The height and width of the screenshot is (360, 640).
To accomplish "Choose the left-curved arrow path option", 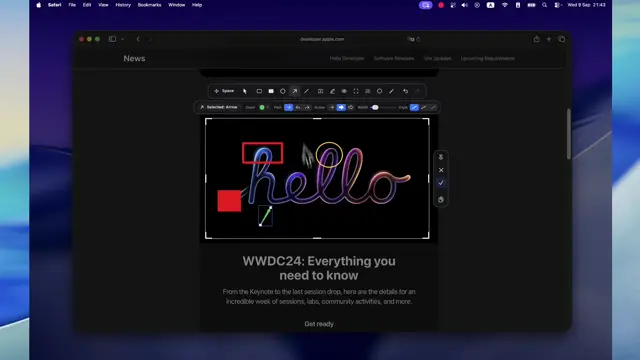I will (x=298, y=107).
